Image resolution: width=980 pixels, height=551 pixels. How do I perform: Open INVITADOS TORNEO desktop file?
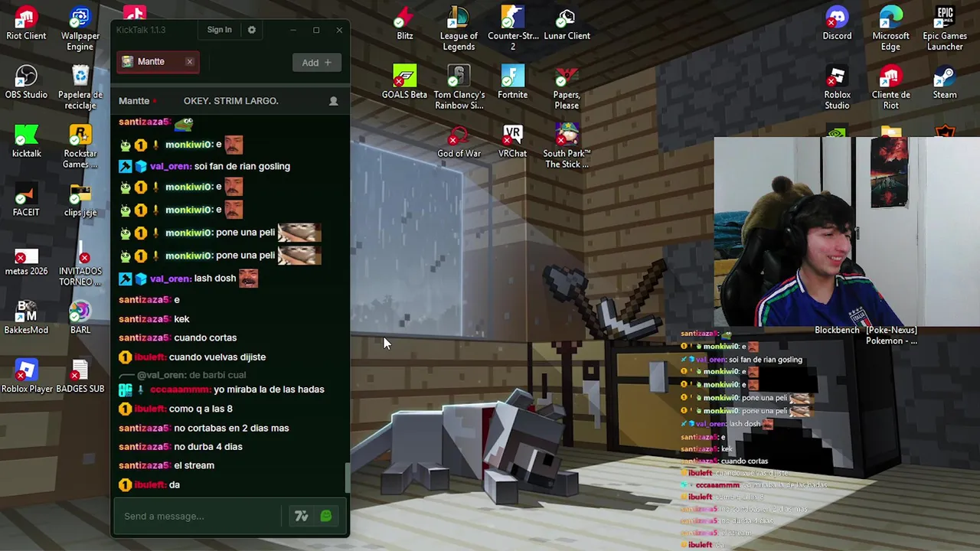click(x=80, y=266)
